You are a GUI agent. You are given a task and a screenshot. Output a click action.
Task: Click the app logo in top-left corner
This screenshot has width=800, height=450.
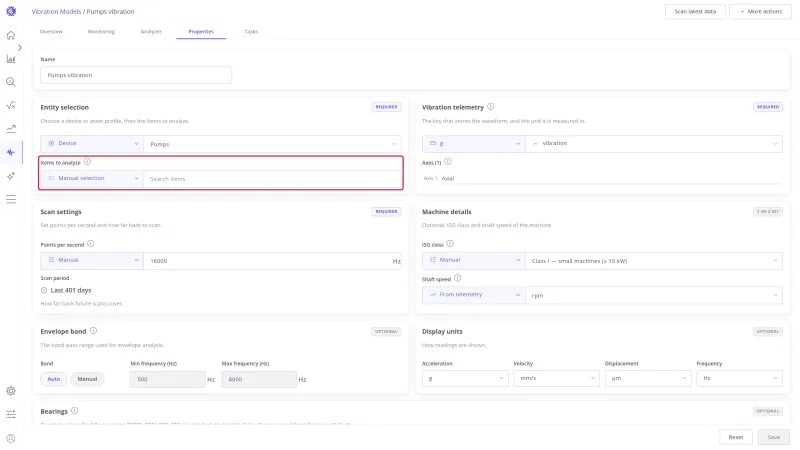pyautogui.click(x=11, y=11)
